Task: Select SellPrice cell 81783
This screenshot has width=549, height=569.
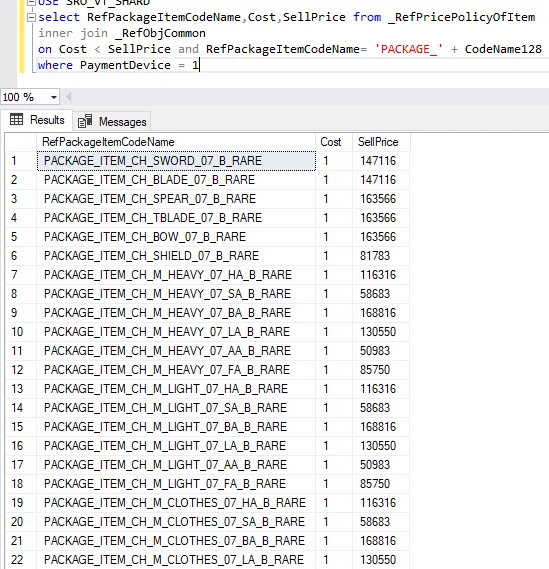Action: click(x=381, y=256)
